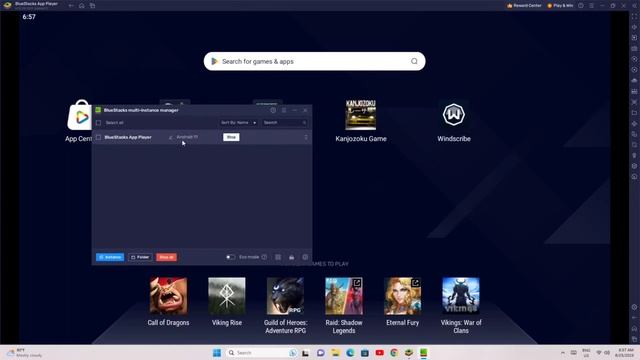Screen dimensions: 640x360
Task: Open the Call of Dragons game thumbnail
Action: point(168,296)
